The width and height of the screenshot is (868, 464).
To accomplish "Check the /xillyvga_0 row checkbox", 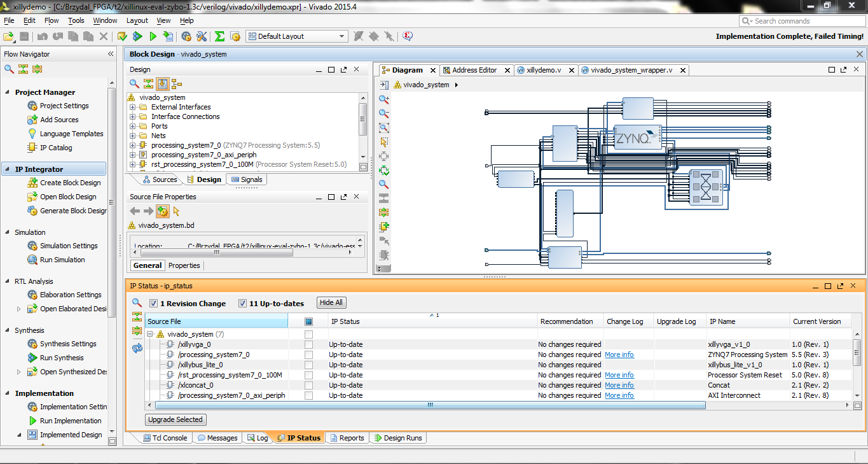I will (308, 344).
